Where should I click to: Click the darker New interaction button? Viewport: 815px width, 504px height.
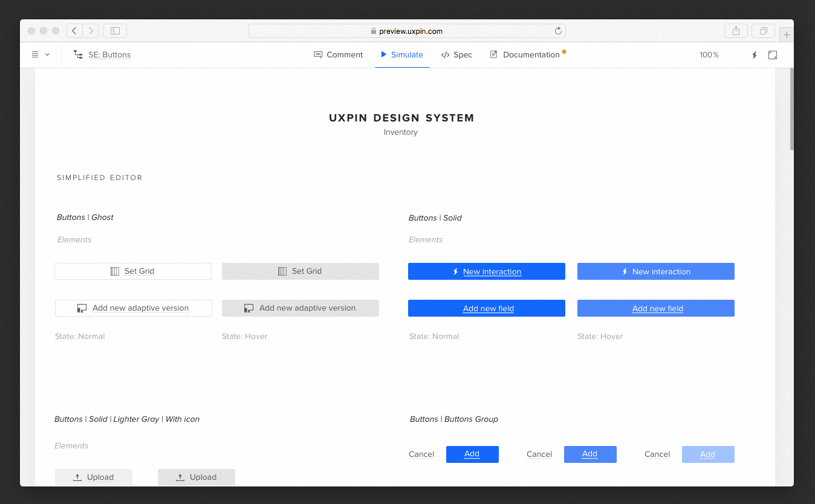click(487, 271)
